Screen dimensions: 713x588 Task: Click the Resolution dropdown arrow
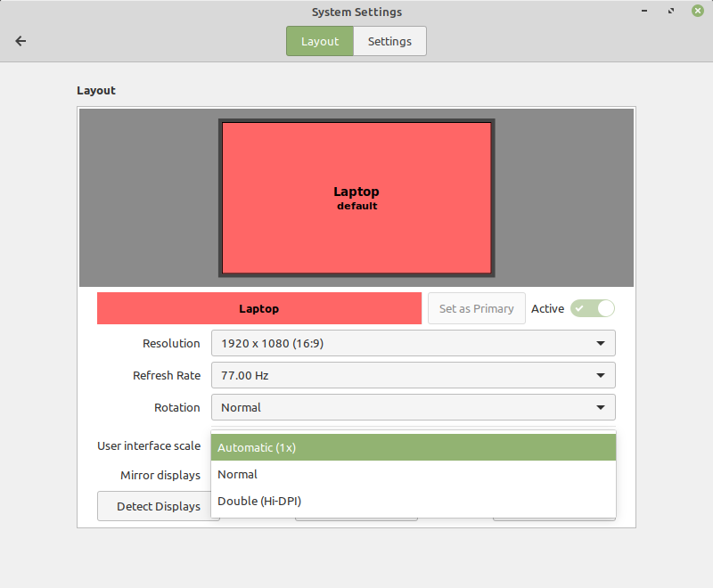601,344
